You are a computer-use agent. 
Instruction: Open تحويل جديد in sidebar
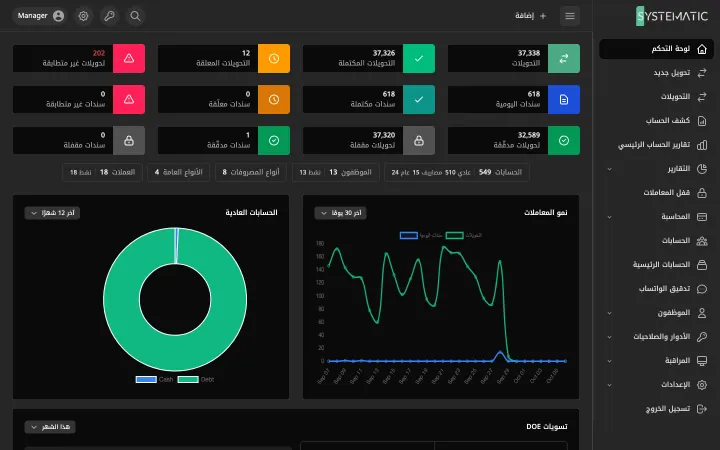657,73
